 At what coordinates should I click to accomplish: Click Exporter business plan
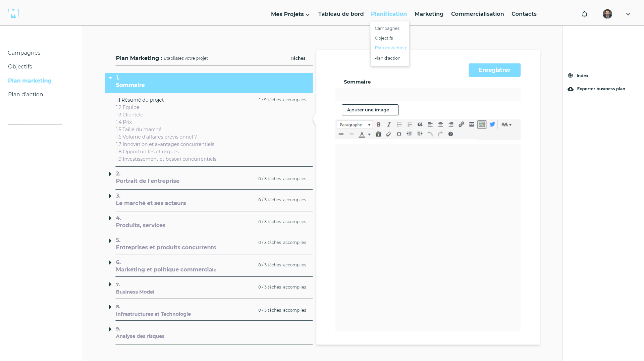coord(600,89)
